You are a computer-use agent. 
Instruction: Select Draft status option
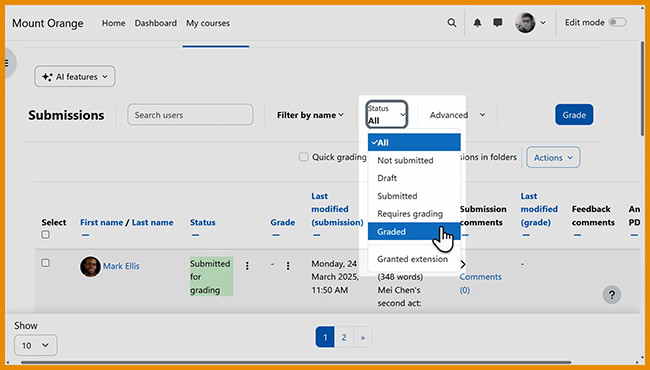coord(414,178)
